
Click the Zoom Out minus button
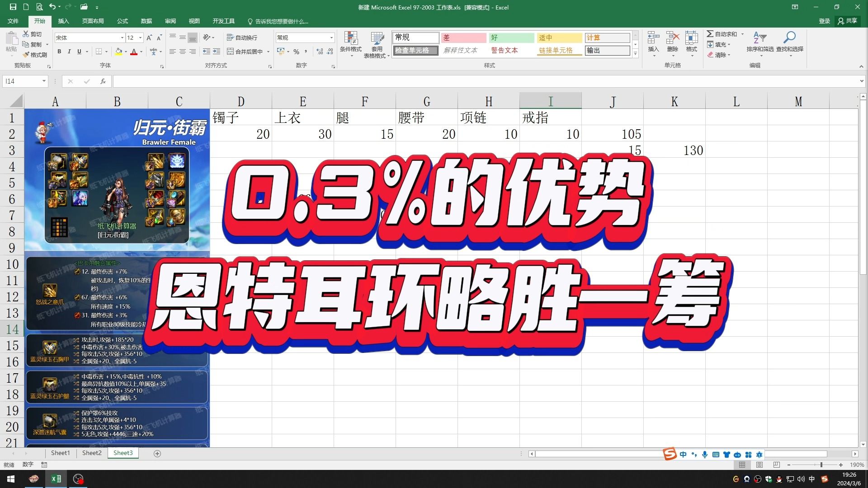coord(789,465)
